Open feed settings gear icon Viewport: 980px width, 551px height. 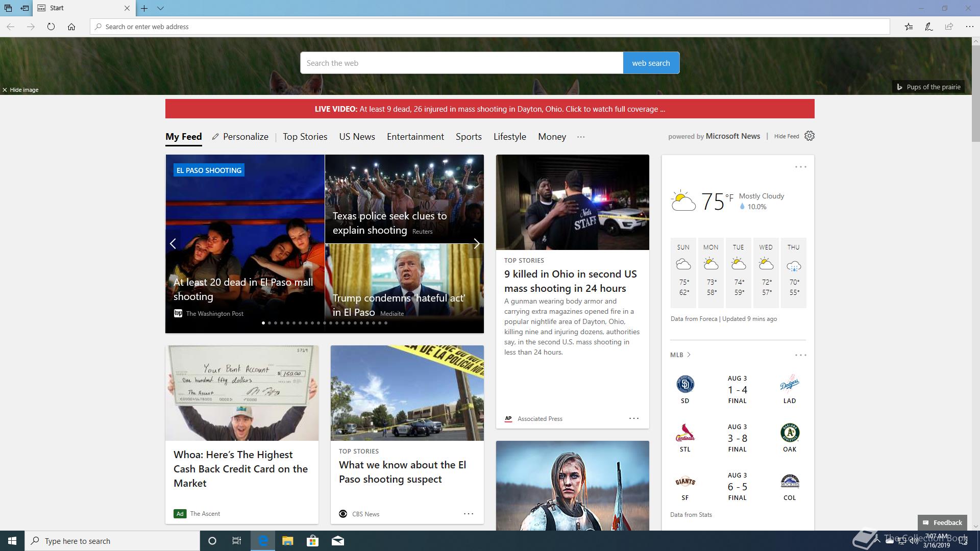pyautogui.click(x=810, y=136)
